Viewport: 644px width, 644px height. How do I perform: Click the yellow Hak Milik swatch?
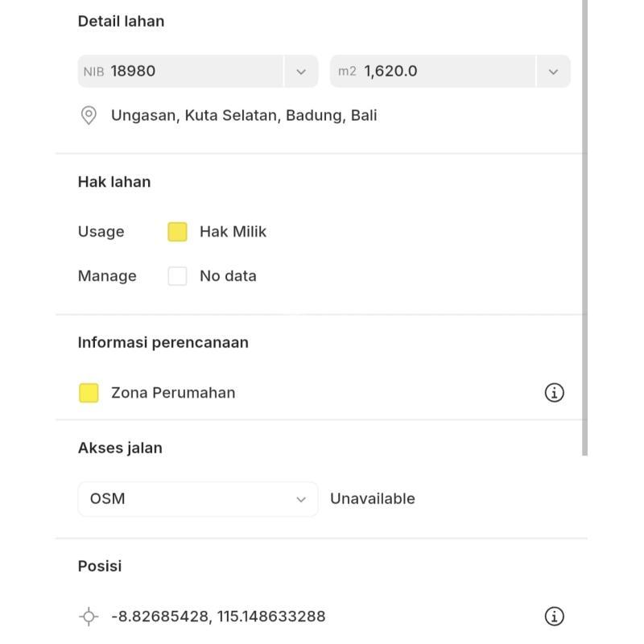click(x=177, y=232)
